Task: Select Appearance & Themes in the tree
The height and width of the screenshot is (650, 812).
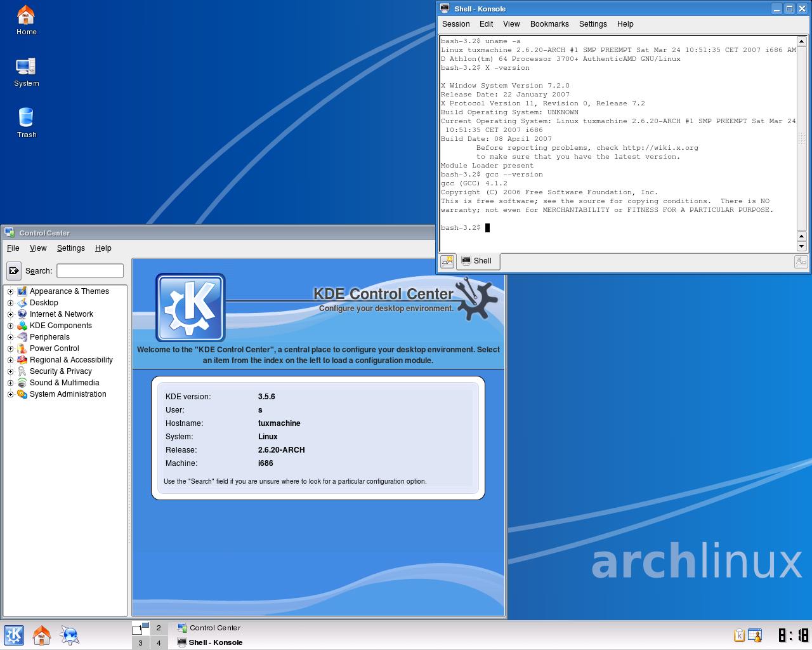Action: pyautogui.click(x=69, y=291)
